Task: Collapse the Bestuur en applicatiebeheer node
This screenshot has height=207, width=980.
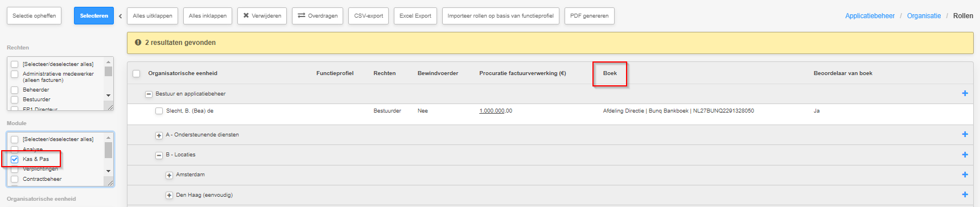Action: 149,94
